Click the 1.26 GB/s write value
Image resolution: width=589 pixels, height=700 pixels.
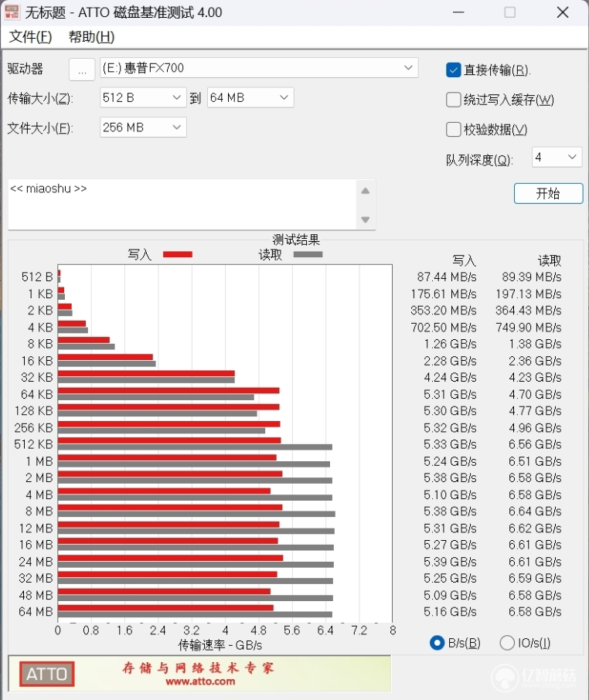click(450, 344)
